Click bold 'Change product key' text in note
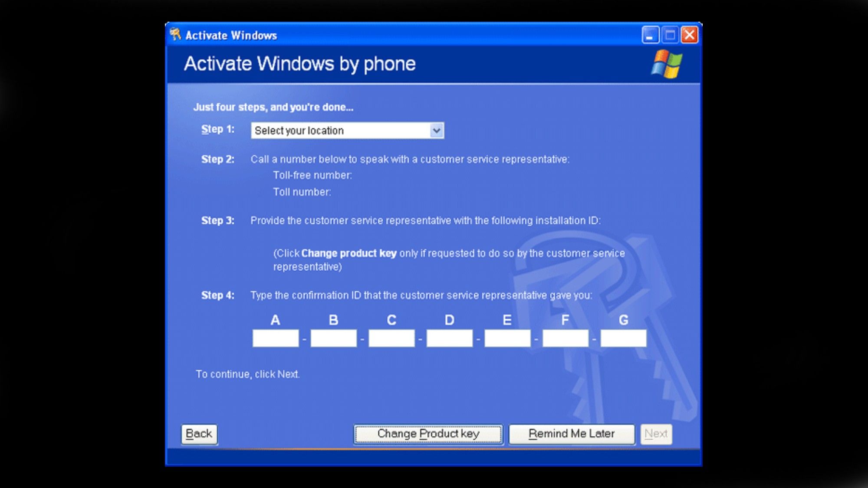This screenshot has width=868, height=488. coord(349,253)
